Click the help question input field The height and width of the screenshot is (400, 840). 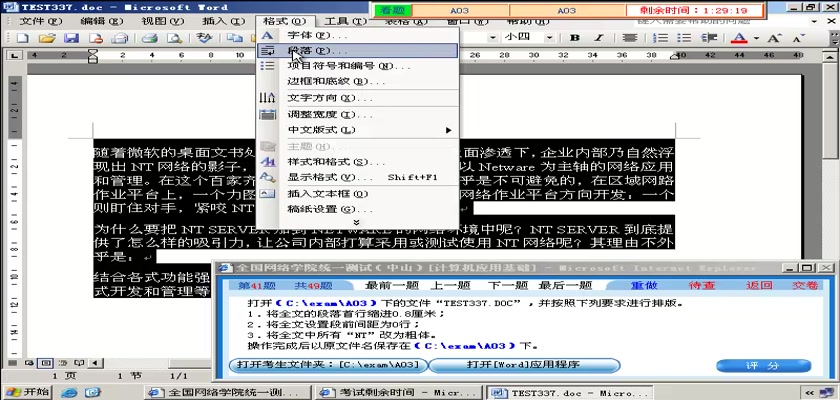click(721, 21)
